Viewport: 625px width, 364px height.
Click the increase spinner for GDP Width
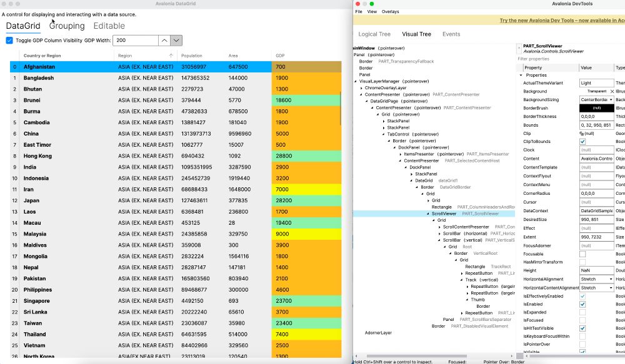pos(164,40)
